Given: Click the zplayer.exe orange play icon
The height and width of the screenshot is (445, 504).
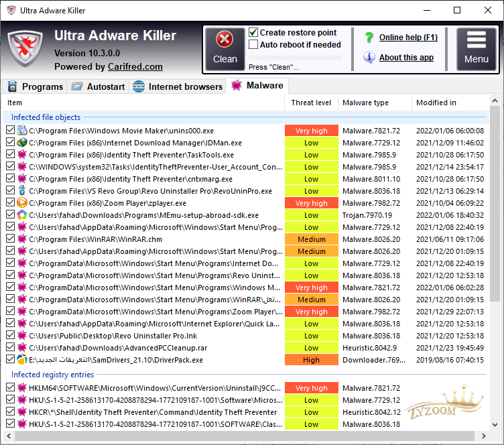Looking at the screenshot, I should click(22, 203).
